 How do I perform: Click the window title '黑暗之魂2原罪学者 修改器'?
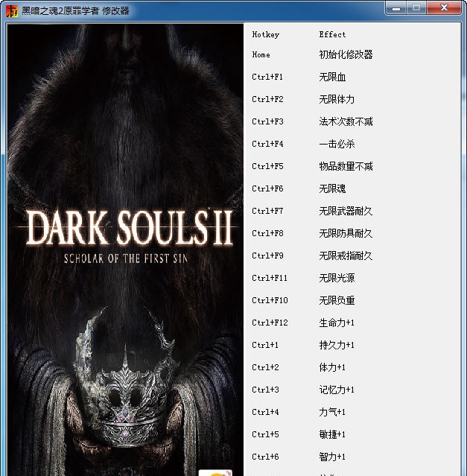pyautogui.click(x=75, y=11)
